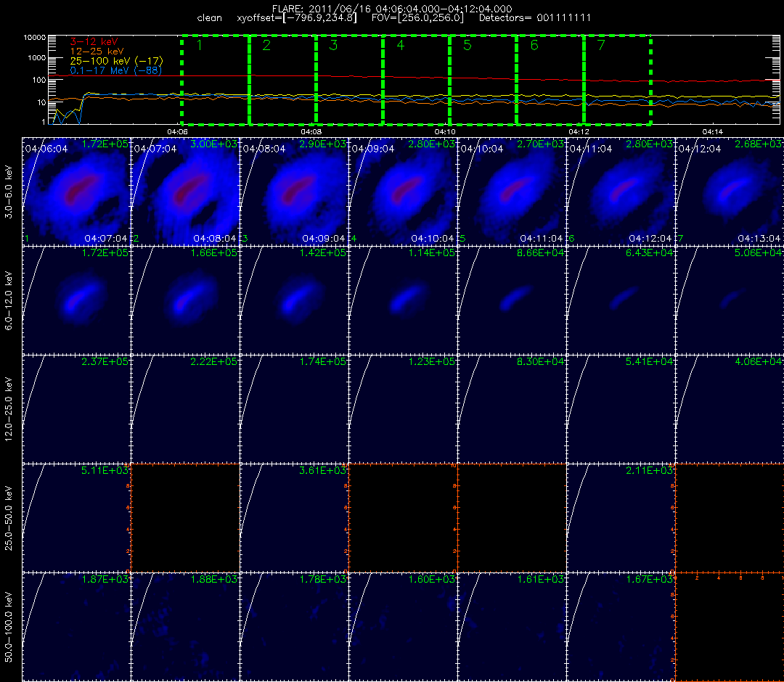Open the 25.0-50.0 keV panel labeled 3.61E+03
784x682 pixels.
(x=295, y=518)
